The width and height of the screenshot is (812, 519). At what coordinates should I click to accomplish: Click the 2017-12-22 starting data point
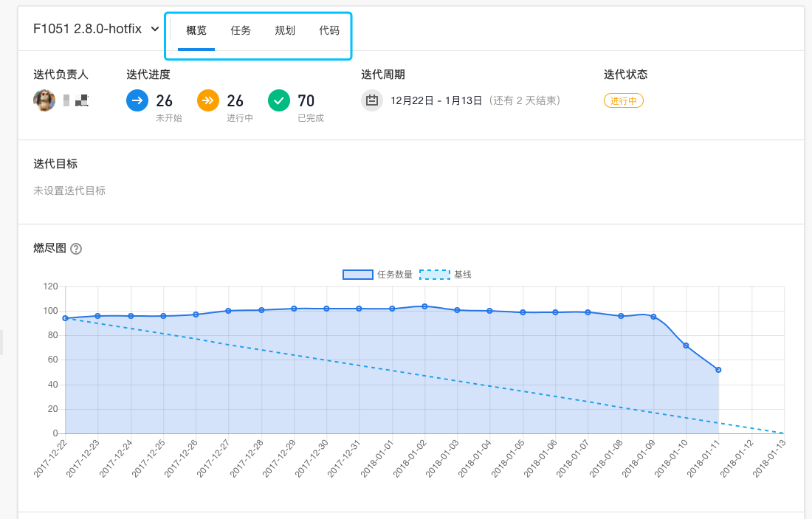click(66, 318)
